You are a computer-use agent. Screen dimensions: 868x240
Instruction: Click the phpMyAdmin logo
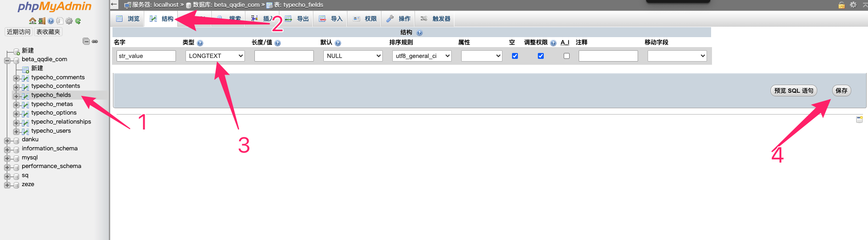(x=54, y=6)
